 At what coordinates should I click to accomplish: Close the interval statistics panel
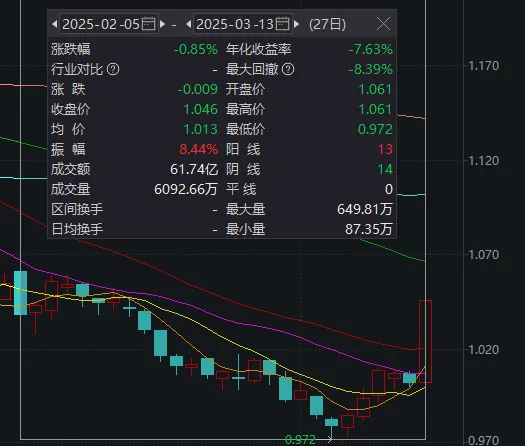click(x=383, y=24)
